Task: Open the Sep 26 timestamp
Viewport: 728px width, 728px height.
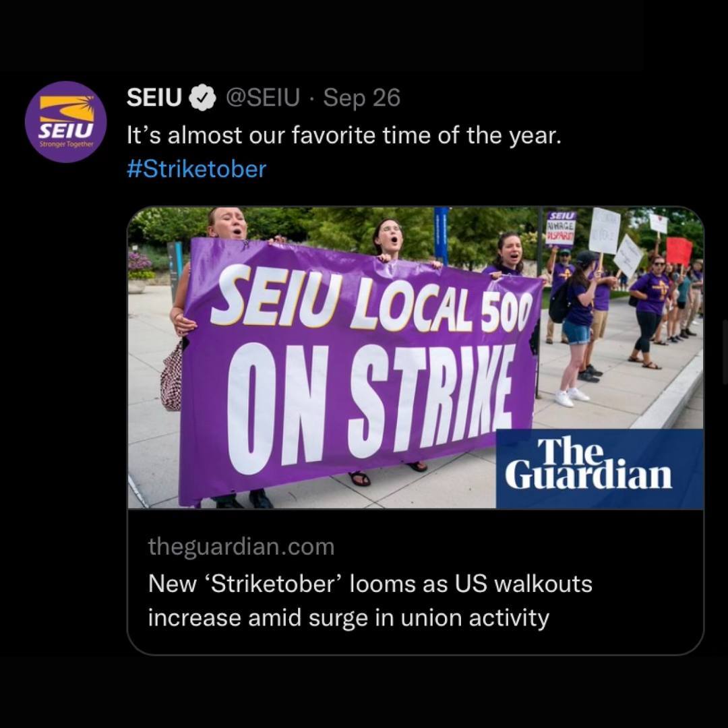Action: [361, 98]
